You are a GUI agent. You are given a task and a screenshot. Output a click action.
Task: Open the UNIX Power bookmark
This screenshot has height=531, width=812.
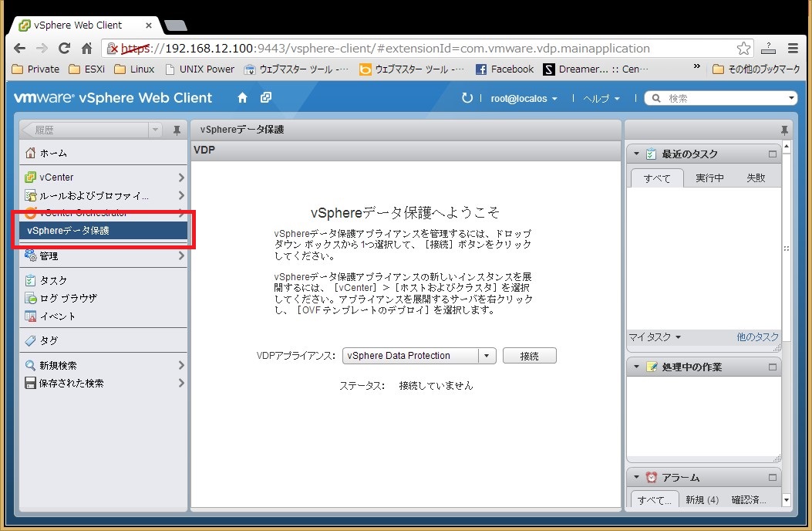click(200, 69)
